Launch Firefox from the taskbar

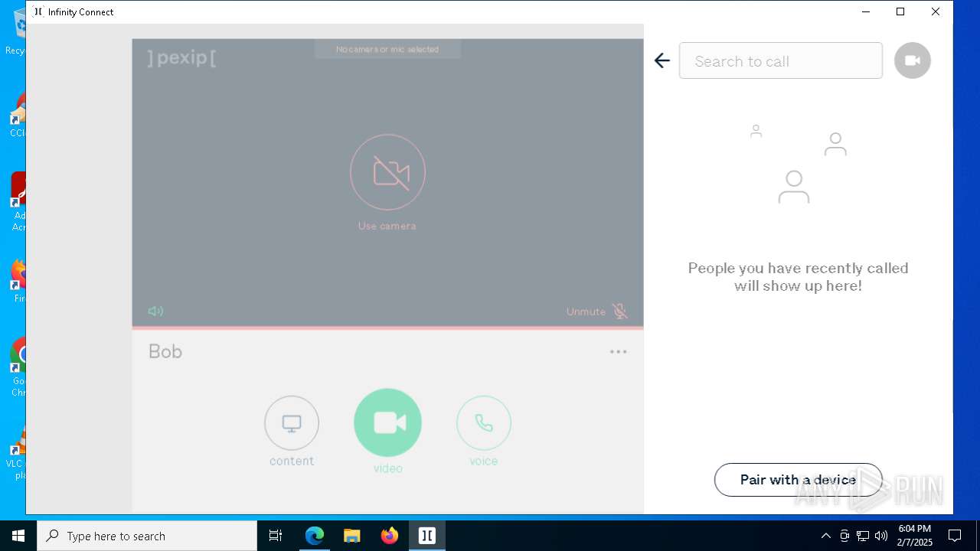(390, 536)
